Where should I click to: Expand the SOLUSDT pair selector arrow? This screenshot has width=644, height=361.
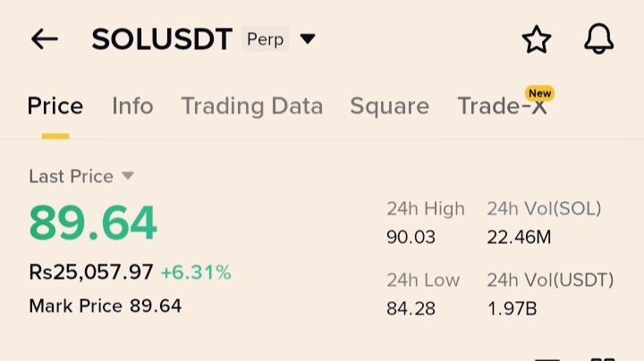pyautogui.click(x=308, y=39)
